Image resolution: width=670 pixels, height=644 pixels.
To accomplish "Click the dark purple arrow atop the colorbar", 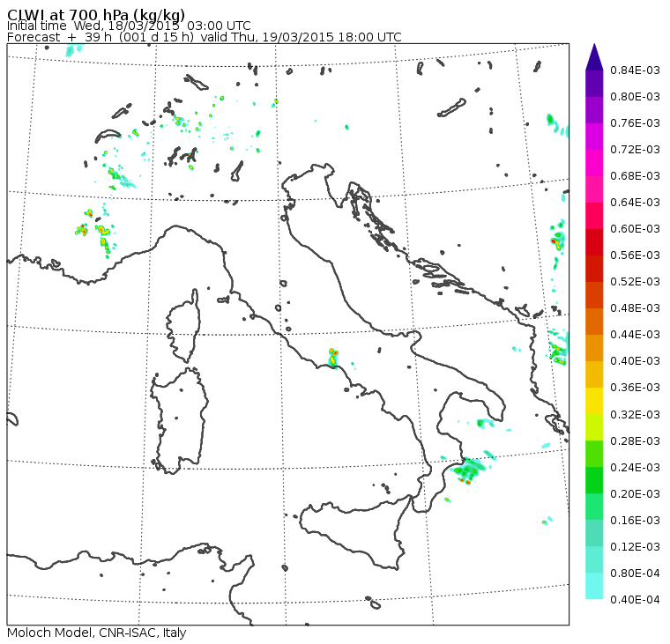I will coord(594,57).
